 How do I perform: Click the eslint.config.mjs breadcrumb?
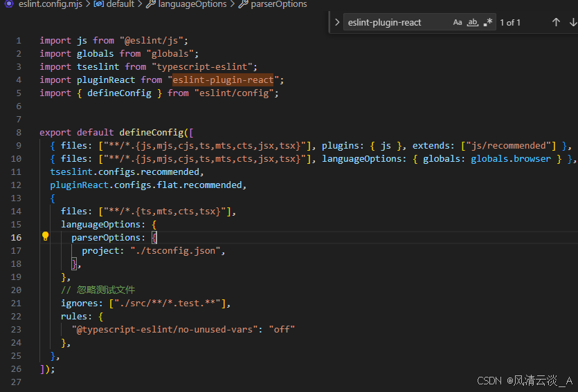click(50, 4)
